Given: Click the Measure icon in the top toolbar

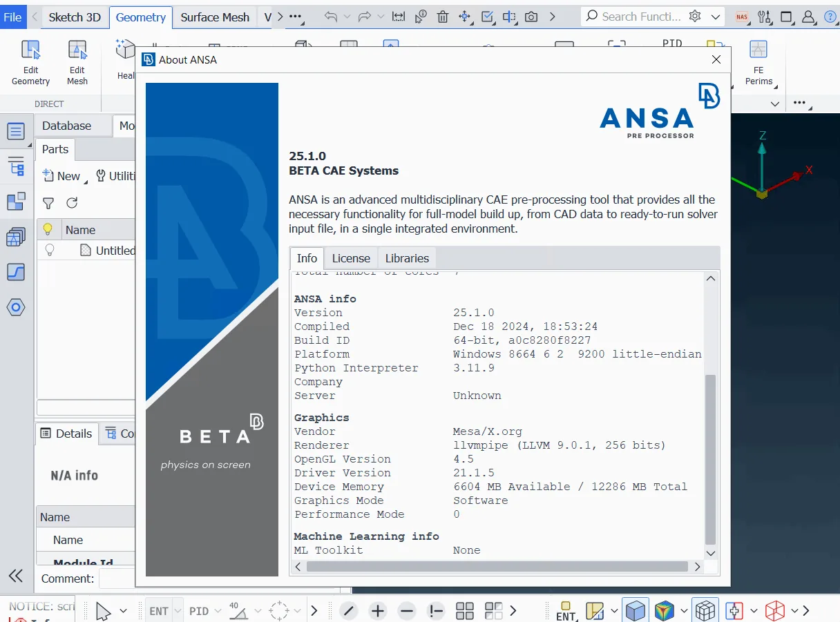Looking at the screenshot, I should click(399, 17).
